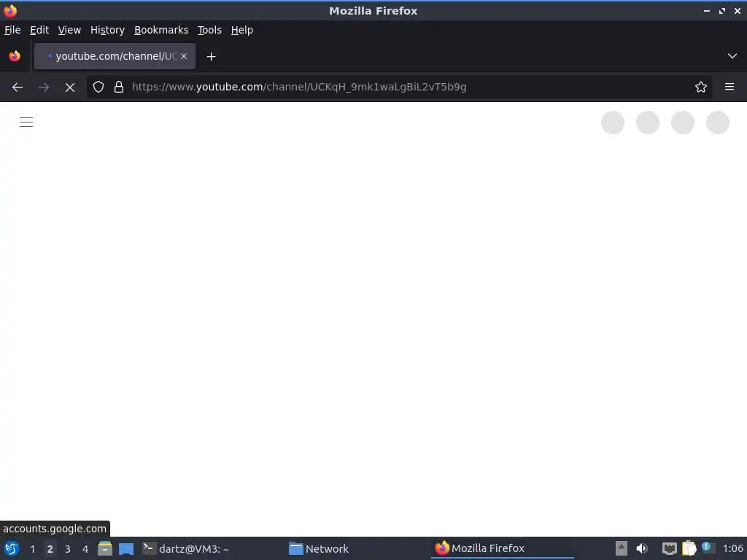Image resolution: width=747 pixels, height=560 pixels.
Task: Stop loading the page with the X button
Action: [70, 87]
